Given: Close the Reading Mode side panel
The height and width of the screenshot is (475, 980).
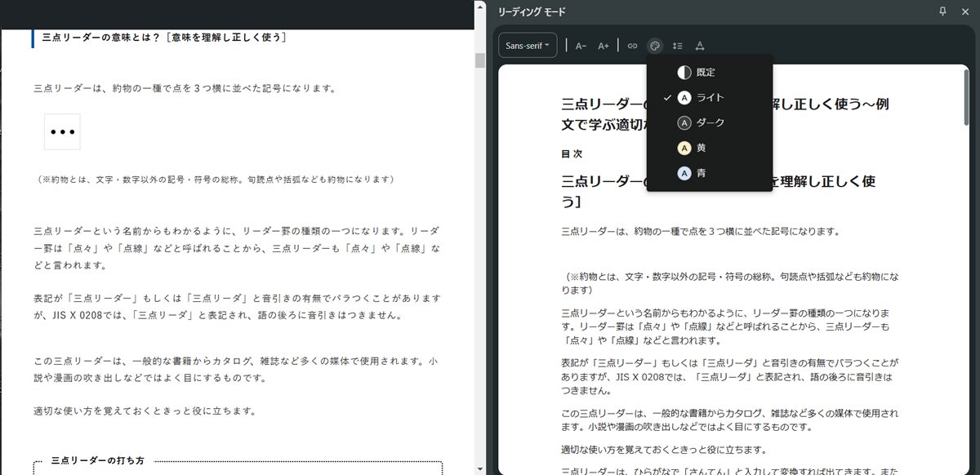Looking at the screenshot, I should (965, 11).
